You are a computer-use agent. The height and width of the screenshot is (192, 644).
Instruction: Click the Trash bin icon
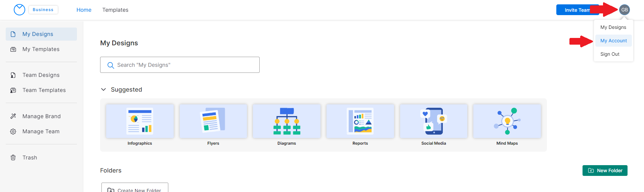13,158
